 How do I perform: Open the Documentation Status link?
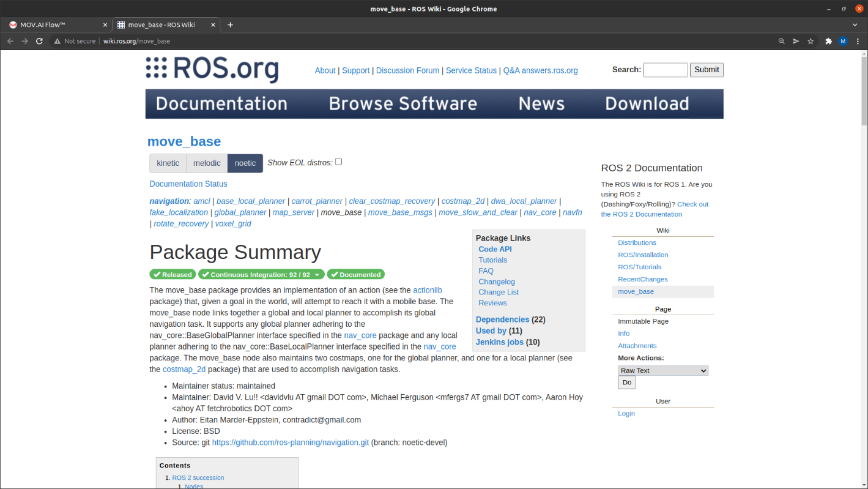[x=188, y=184]
